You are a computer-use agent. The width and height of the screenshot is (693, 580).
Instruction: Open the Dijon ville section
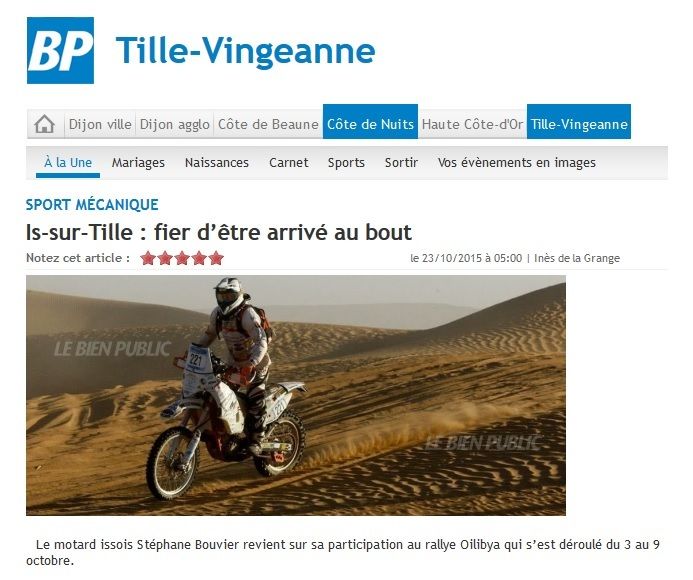tap(100, 124)
